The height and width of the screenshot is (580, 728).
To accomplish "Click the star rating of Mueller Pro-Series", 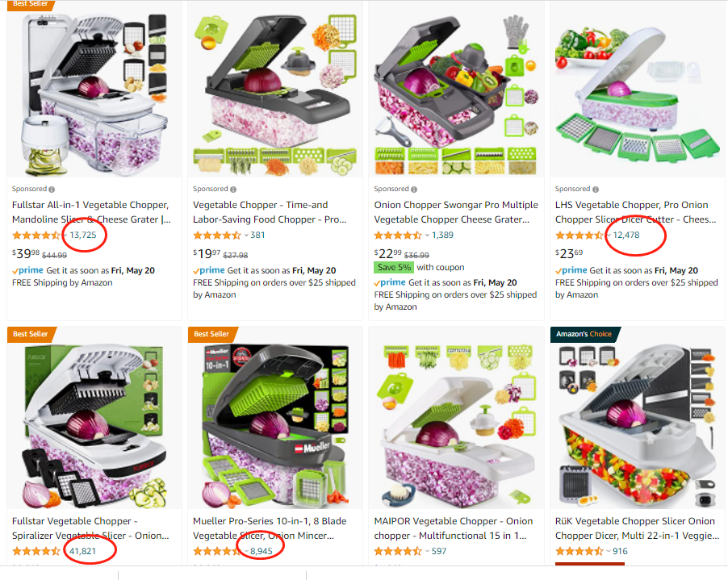I will point(217,551).
